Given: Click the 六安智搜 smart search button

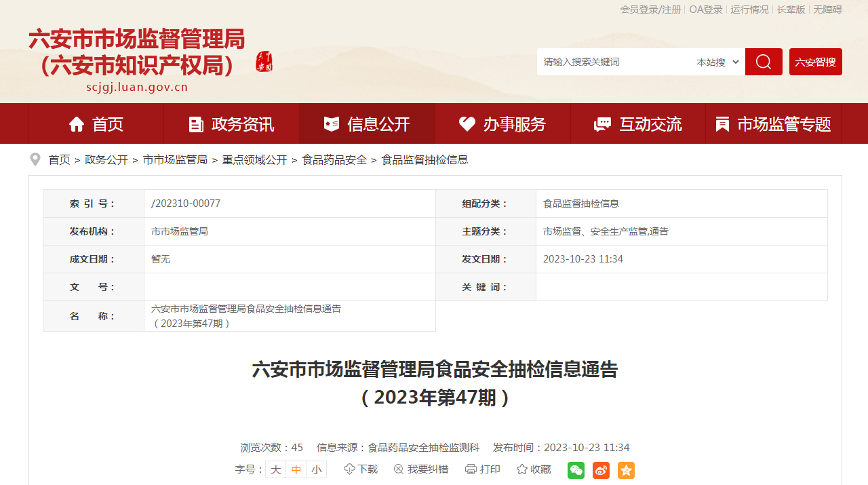Looking at the screenshot, I should tap(815, 62).
